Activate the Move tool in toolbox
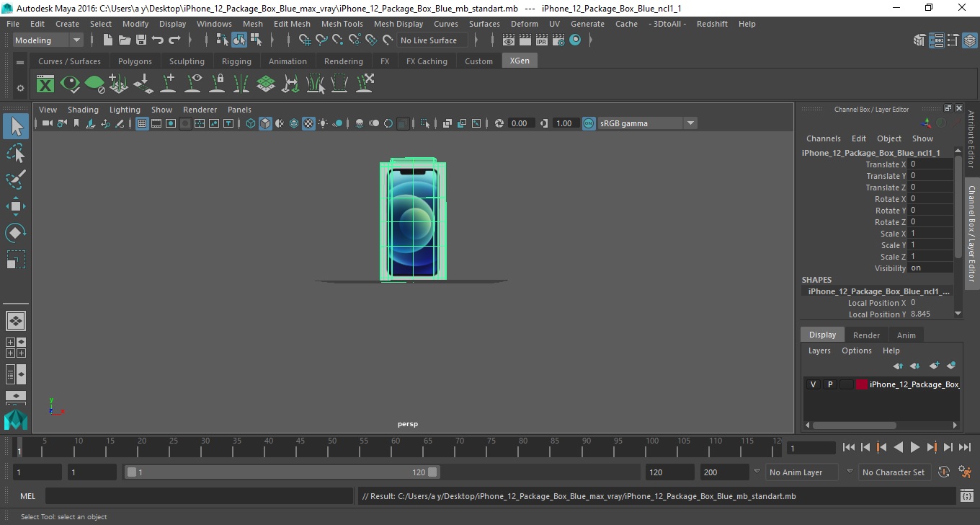 [x=16, y=206]
